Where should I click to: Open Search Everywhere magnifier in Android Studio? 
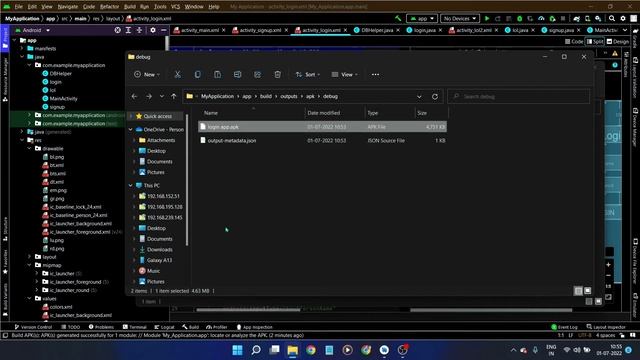click(x=612, y=18)
